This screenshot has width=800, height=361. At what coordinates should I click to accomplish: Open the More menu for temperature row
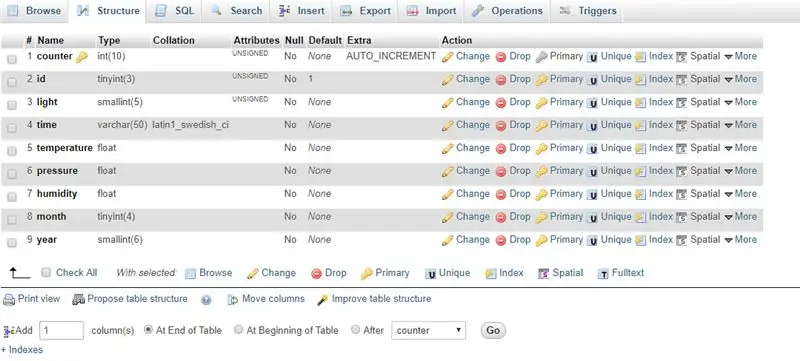coord(740,148)
